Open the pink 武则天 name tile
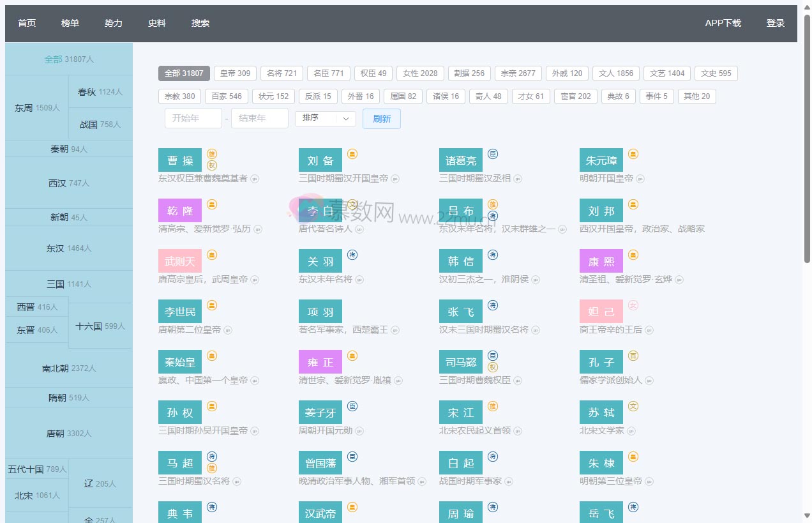This screenshot has width=812, height=523. (x=180, y=261)
